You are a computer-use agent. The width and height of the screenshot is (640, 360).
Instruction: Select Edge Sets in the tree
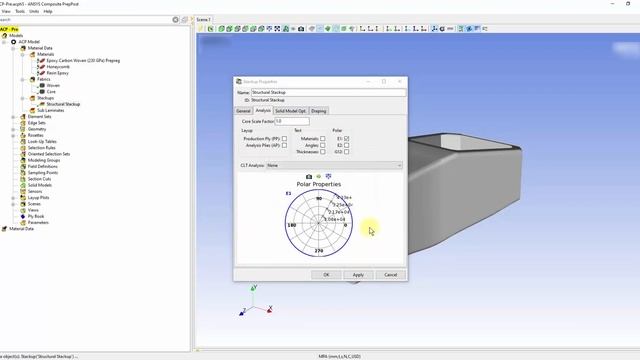pyautogui.click(x=37, y=123)
